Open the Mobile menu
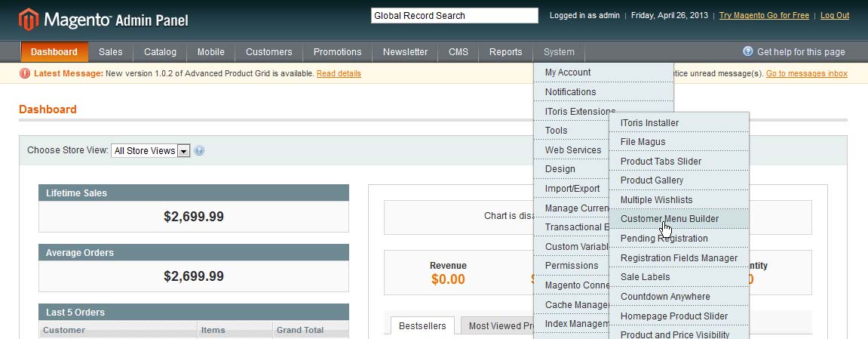868x339 pixels. coord(211,52)
